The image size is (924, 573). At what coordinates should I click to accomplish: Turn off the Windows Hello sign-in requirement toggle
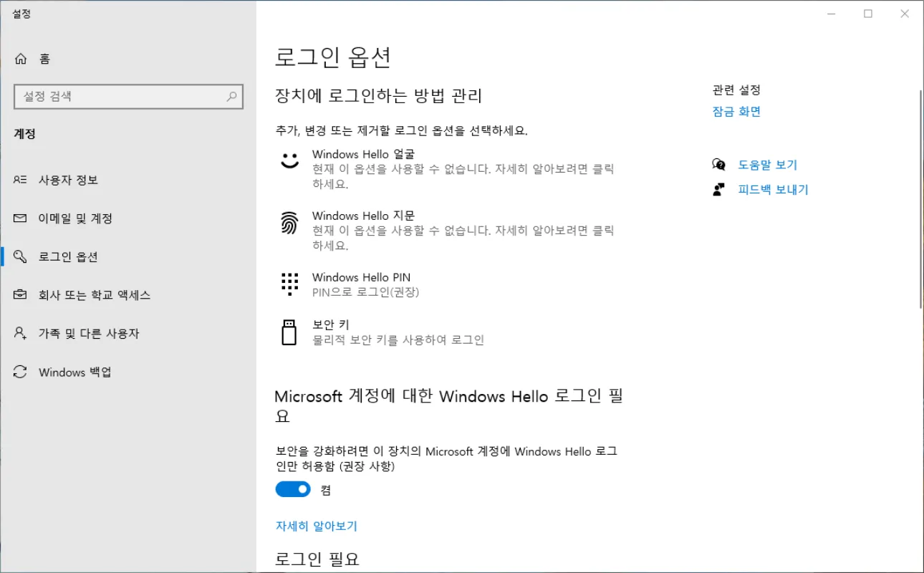[293, 489]
